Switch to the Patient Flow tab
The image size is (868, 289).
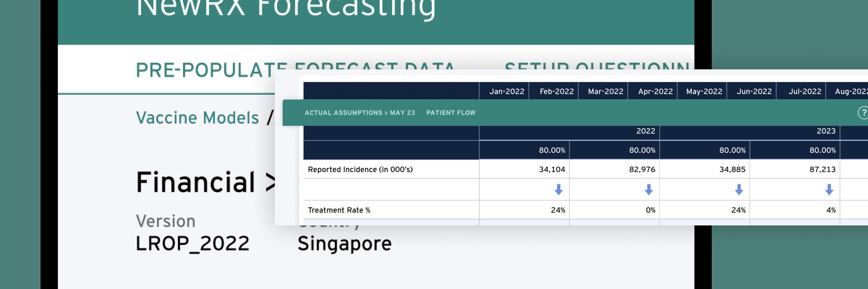click(x=451, y=113)
